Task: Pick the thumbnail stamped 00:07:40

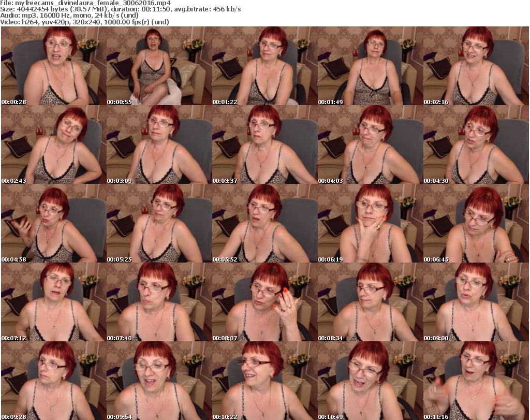Action: tap(159, 302)
